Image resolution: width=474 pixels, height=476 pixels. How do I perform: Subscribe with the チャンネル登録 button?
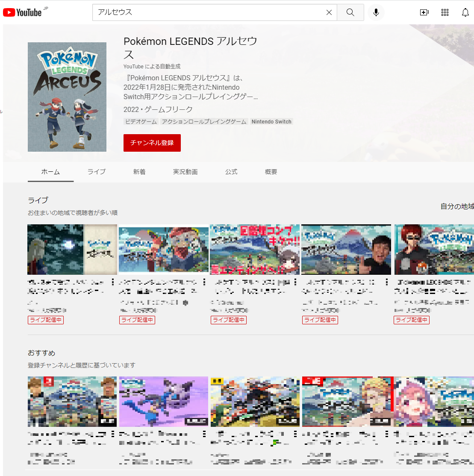point(152,143)
